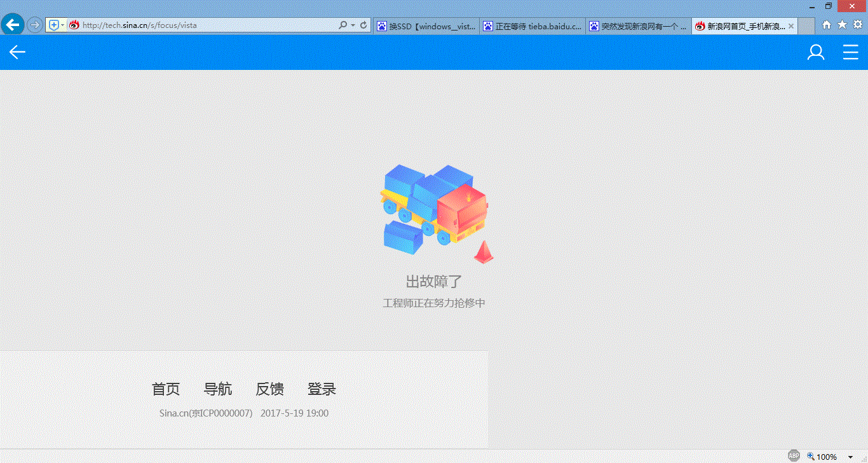Switch to the 突然发现新浪网有一个 tab

(x=638, y=26)
